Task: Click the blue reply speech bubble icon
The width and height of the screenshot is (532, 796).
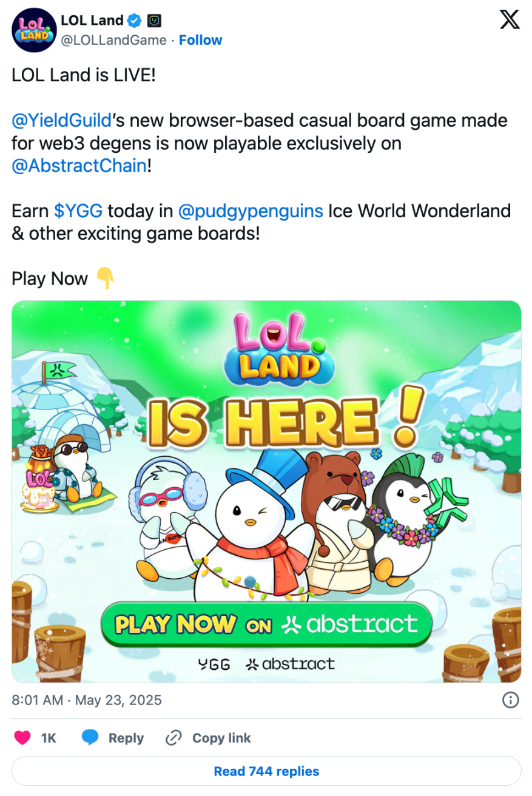Action: pos(90,738)
